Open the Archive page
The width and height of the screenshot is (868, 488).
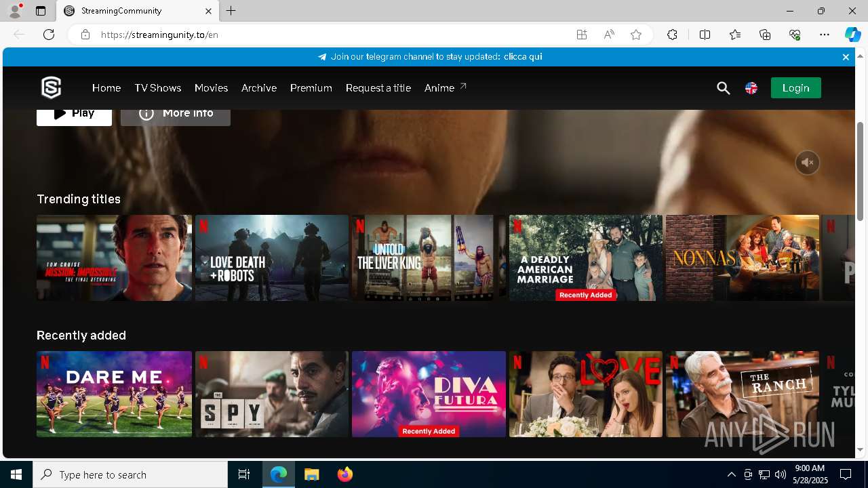coord(259,88)
